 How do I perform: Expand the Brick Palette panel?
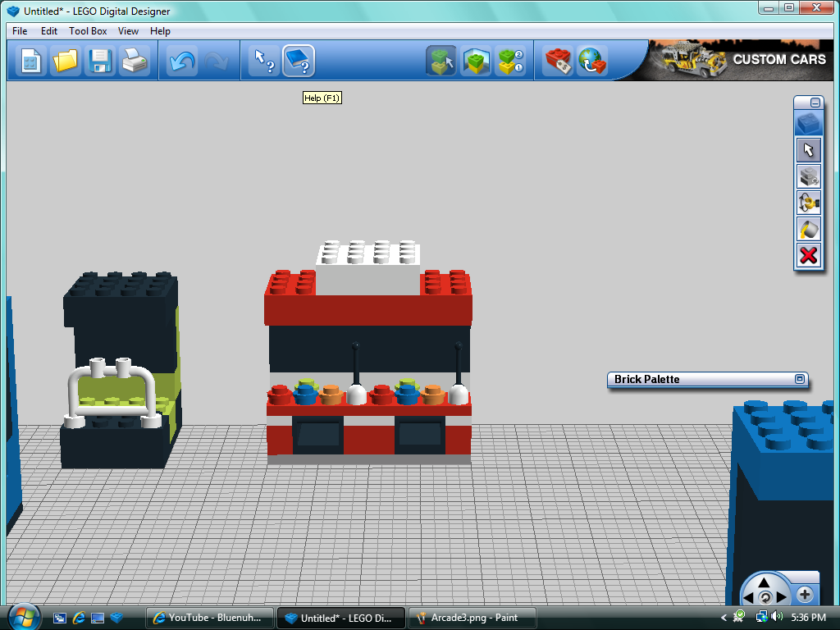(x=800, y=379)
